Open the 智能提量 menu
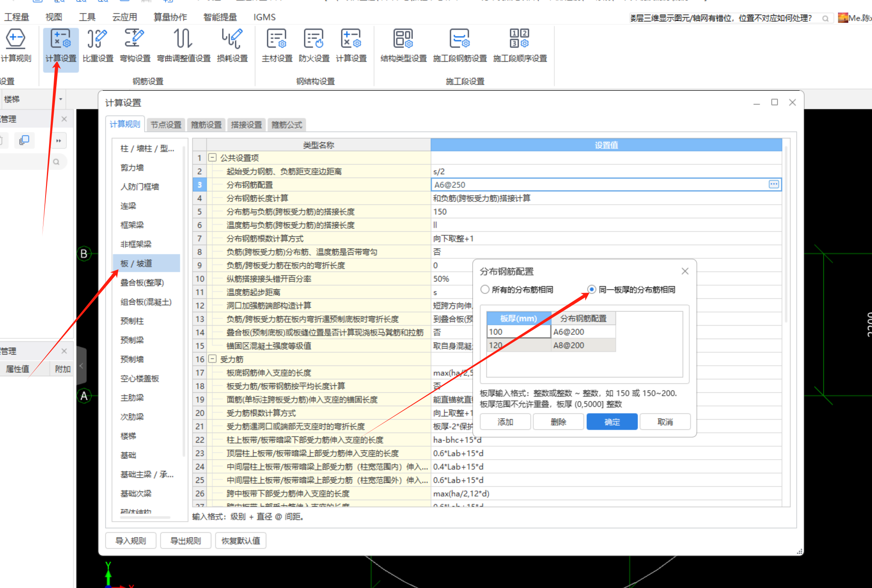Image resolution: width=872 pixels, height=588 pixels. pos(220,17)
